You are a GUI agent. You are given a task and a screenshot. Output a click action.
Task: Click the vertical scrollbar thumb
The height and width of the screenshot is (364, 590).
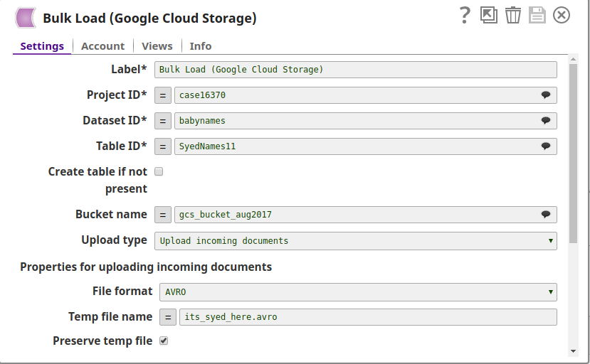tap(573, 154)
